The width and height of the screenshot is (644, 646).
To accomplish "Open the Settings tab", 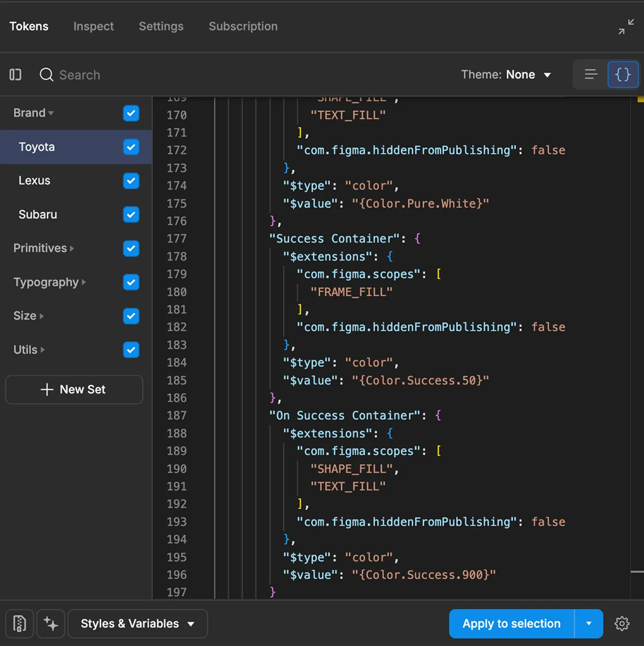I will tap(161, 26).
